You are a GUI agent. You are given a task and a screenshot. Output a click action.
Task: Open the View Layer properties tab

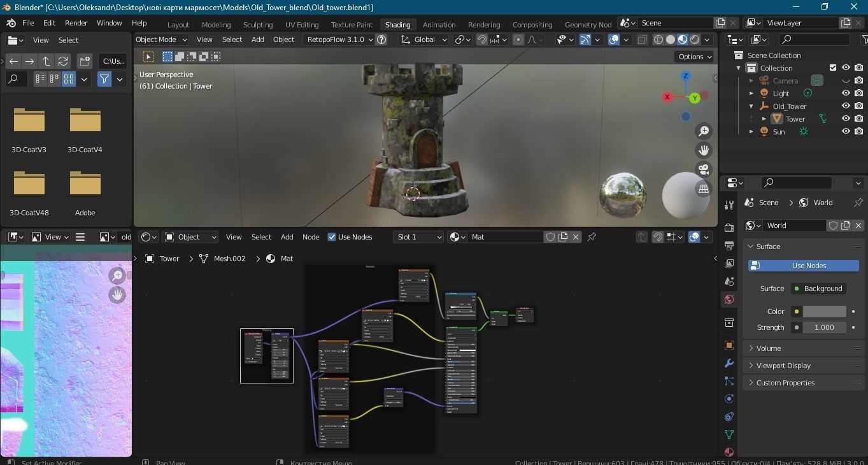[729, 263]
